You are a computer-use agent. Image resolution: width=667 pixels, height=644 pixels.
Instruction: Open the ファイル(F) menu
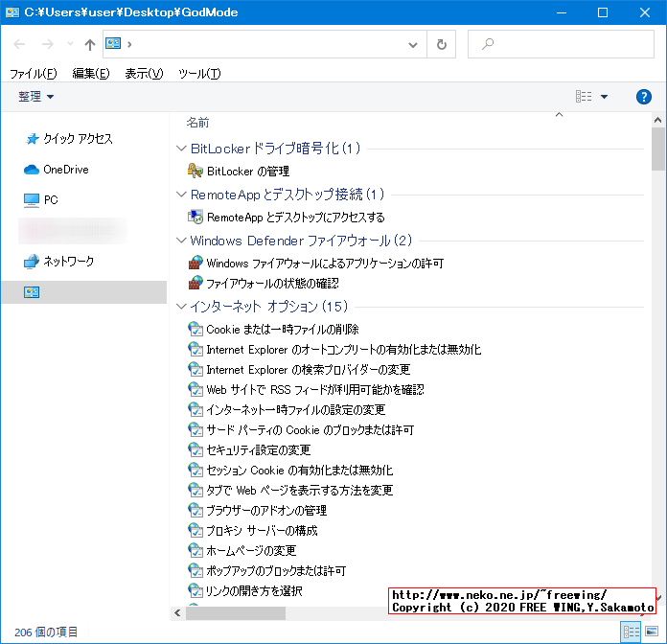pos(34,74)
